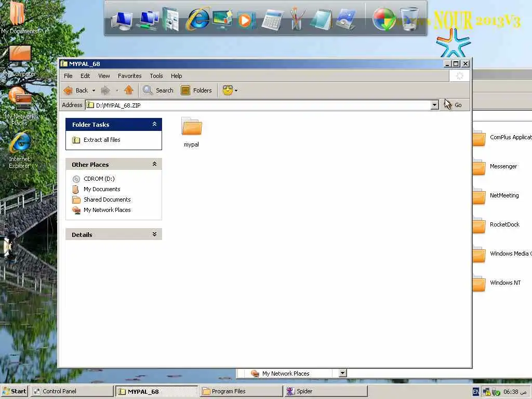
Task: Switch to MYPAL_68 taskbar button
Action: (x=156, y=391)
